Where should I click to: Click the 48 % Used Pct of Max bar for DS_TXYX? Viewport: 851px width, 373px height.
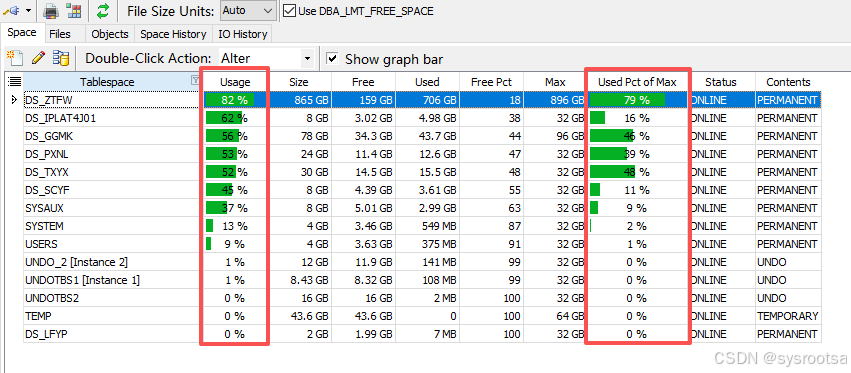click(637, 172)
